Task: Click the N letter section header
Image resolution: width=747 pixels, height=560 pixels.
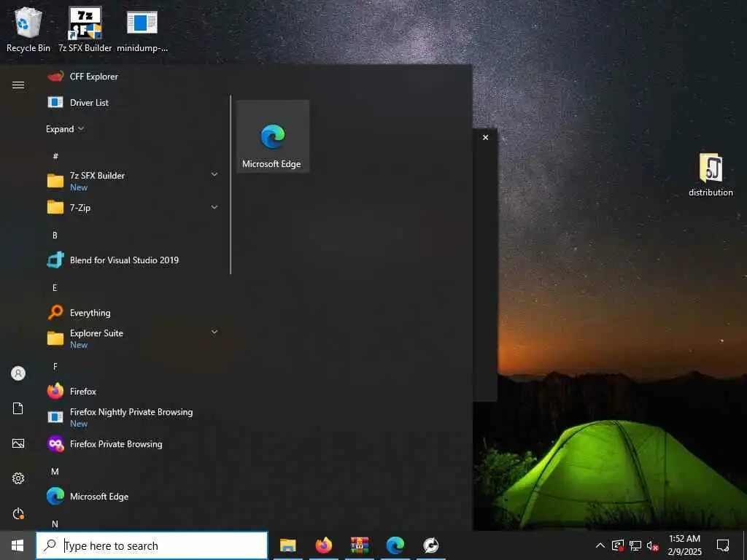Action: (x=55, y=524)
